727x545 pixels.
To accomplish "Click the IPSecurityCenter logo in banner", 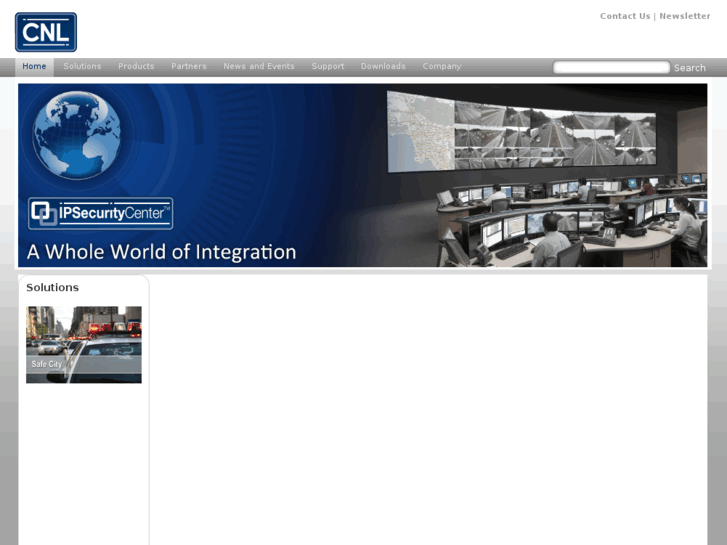I will tap(101, 213).
